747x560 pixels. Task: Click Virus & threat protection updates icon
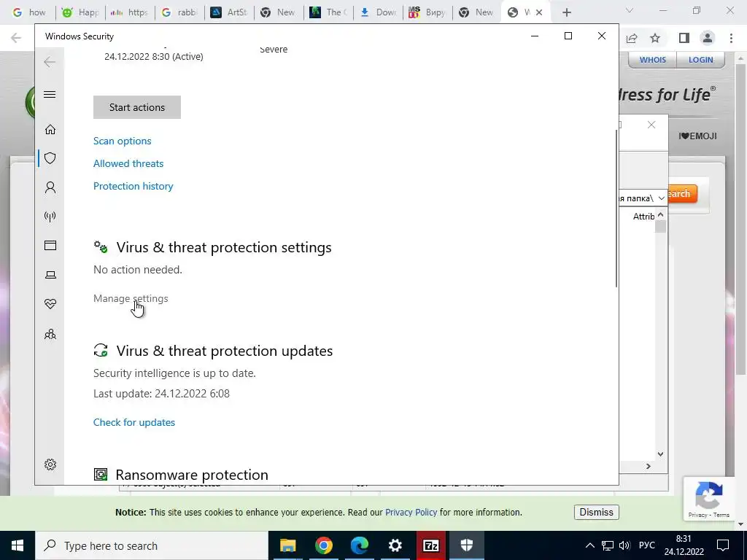[x=101, y=351]
